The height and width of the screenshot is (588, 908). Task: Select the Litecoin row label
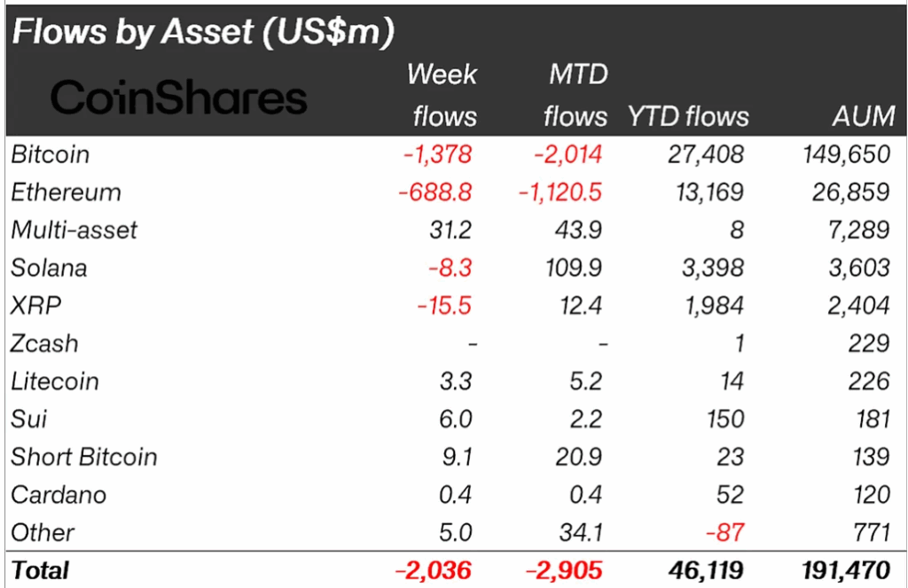[55, 381]
